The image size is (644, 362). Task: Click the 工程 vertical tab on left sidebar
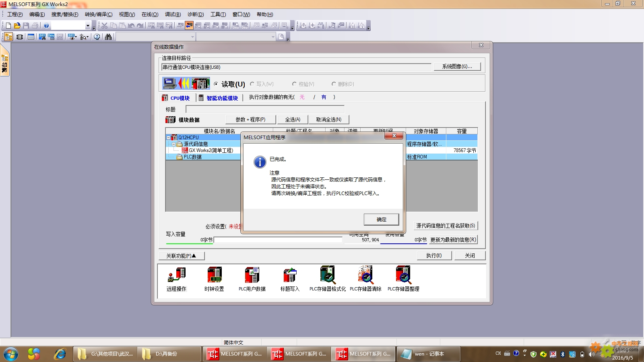(4, 60)
